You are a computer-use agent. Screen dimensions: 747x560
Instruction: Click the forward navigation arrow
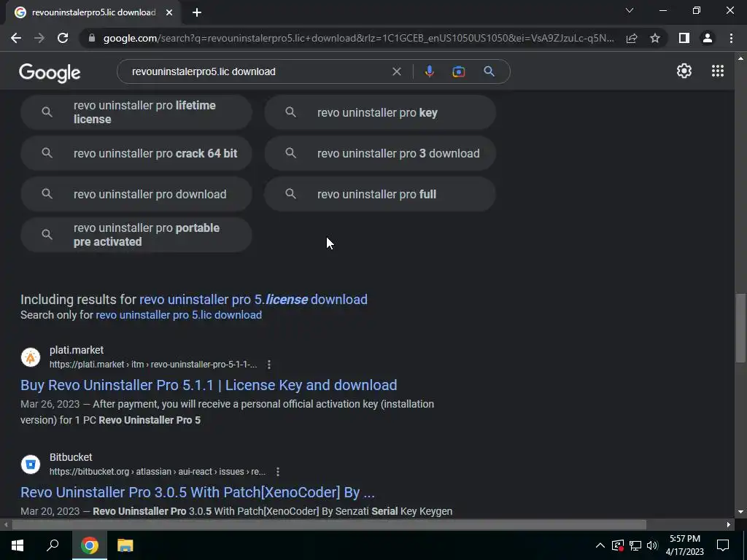click(39, 38)
